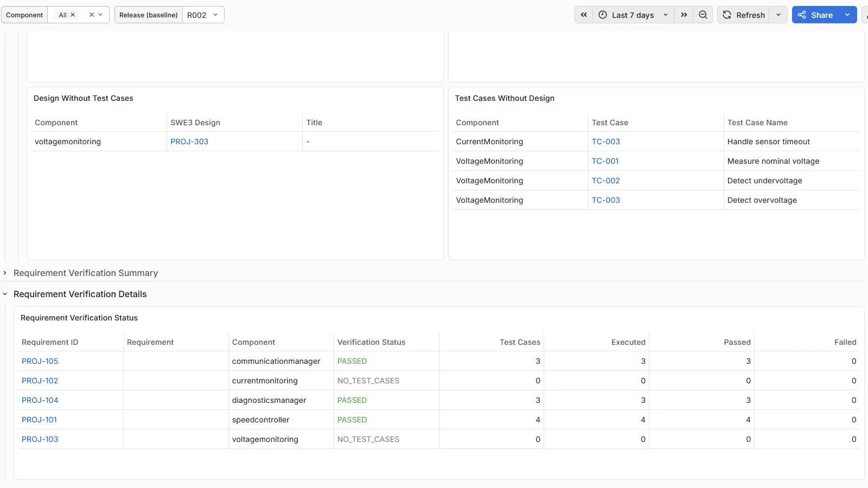Open the Release (baseline) R002 dropdown
This screenshot has width=868, height=488.
pyautogui.click(x=203, y=15)
